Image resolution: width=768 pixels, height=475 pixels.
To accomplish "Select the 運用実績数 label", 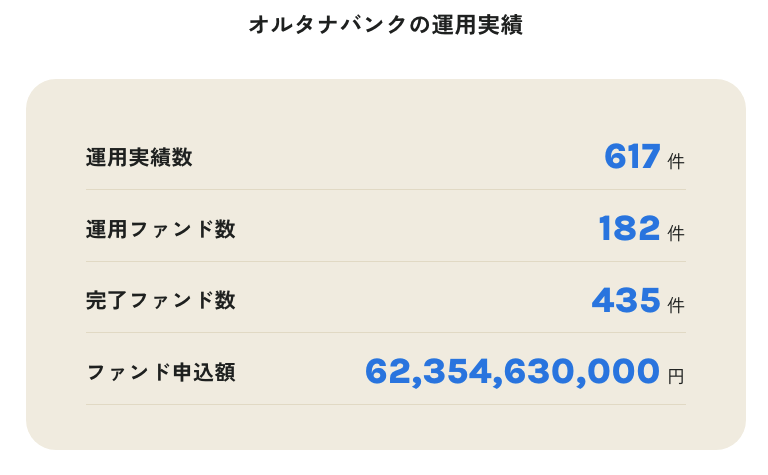I will point(139,157).
